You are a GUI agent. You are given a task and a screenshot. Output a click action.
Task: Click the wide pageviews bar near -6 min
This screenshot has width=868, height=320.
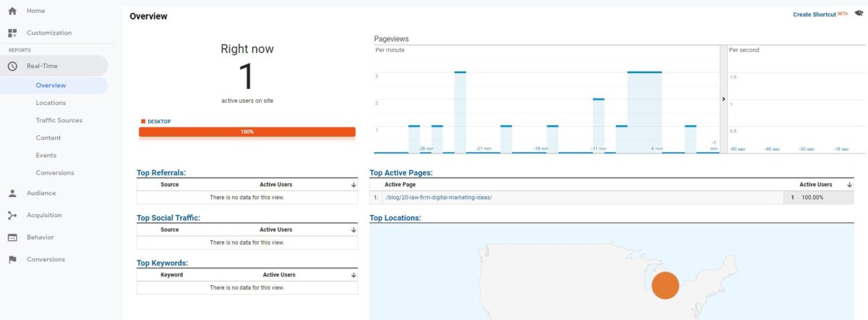(x=644, y=112)
